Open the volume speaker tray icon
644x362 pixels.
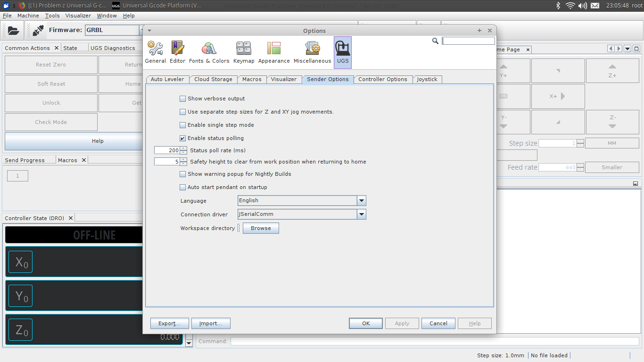(583, 6)
